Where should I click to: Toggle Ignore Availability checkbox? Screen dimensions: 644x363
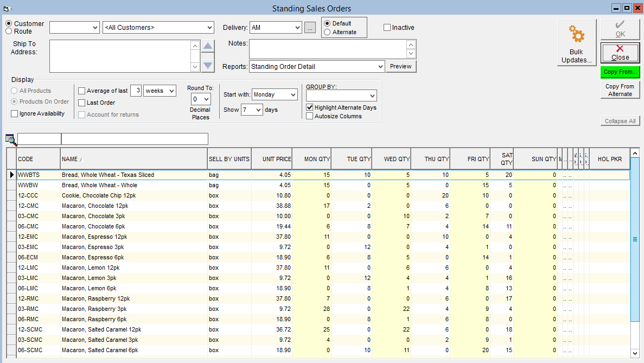(14, 114)
